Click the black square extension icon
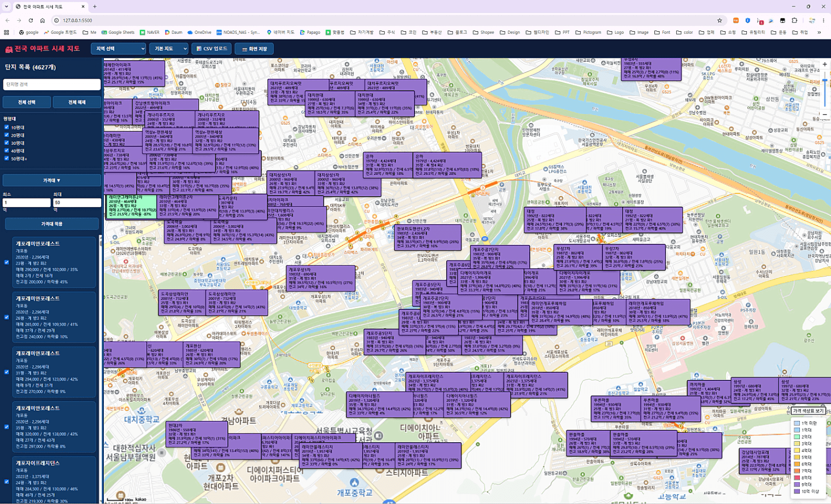Image resolution: width=831 pixels, height=504 pixels. coord(782,20)
